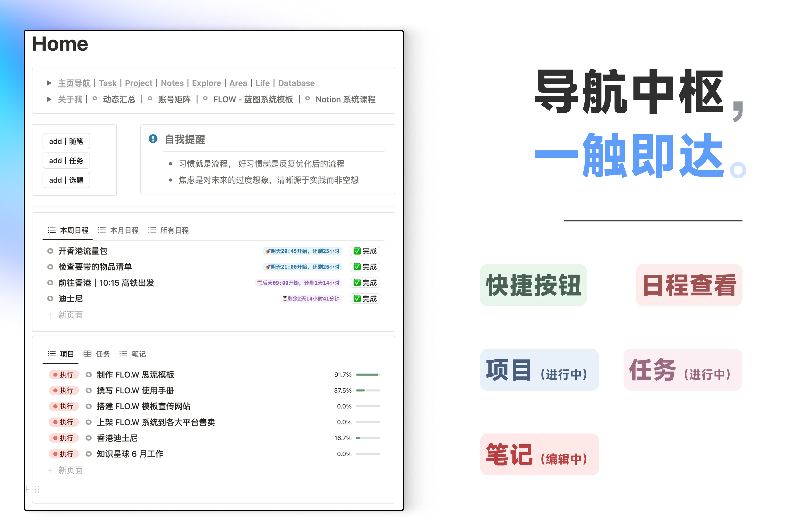This screenshot has width=805, height=532.
Task: Click the 37.5% progress bar
Action: click(x=368, y=391)
